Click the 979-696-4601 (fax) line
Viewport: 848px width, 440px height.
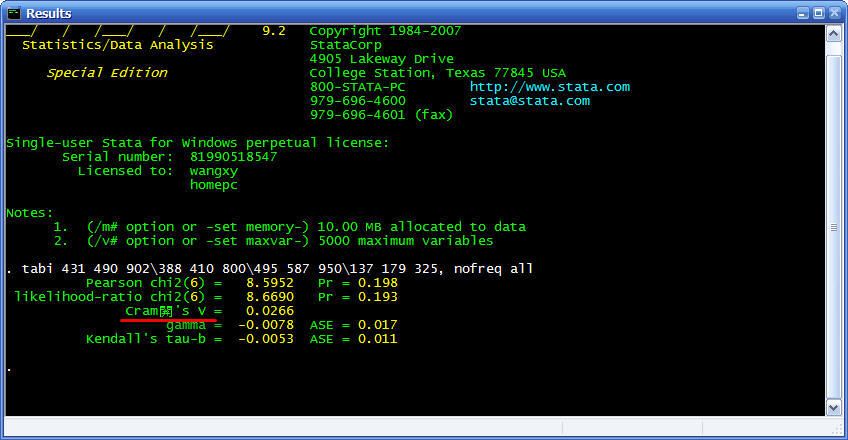(x=381, y=115)
